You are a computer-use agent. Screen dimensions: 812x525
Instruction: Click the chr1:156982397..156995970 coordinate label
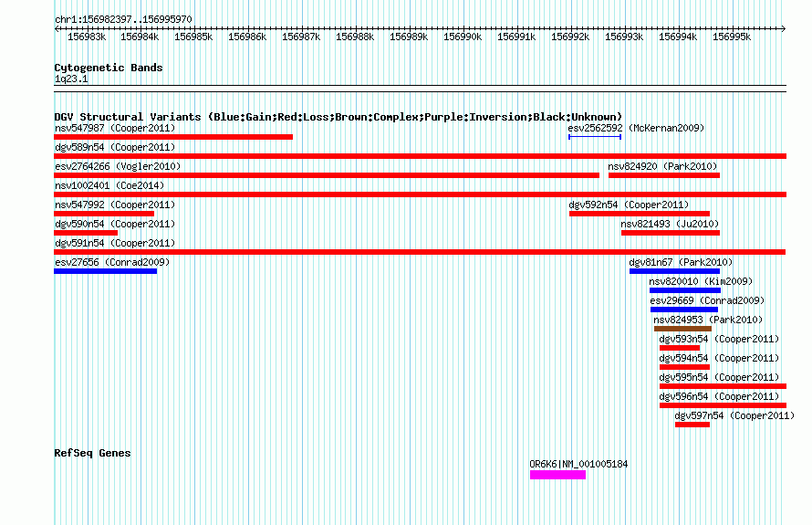pyautogui.click(x=123, y=19)
